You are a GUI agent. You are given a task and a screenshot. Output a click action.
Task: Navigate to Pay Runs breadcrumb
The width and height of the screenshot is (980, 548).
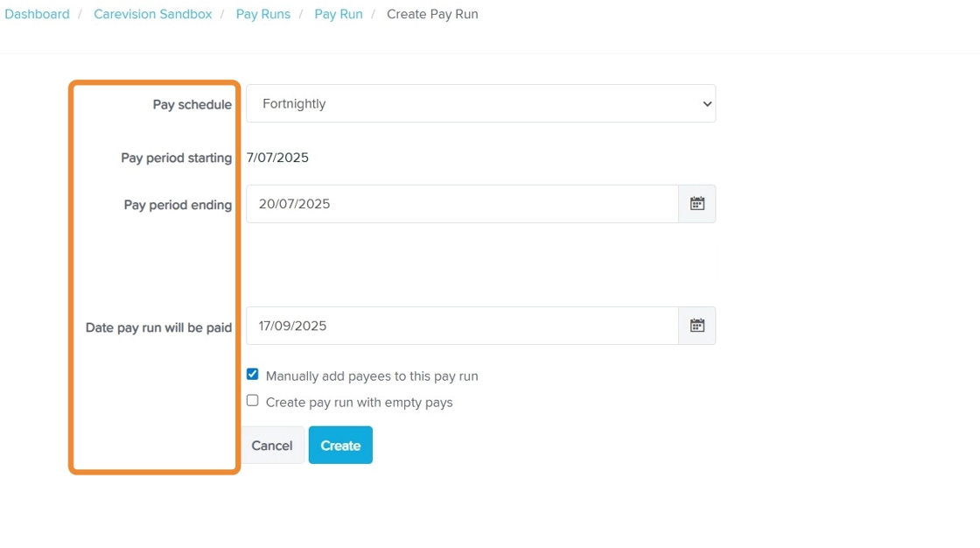pyautogui.click(x=263, y=14)
